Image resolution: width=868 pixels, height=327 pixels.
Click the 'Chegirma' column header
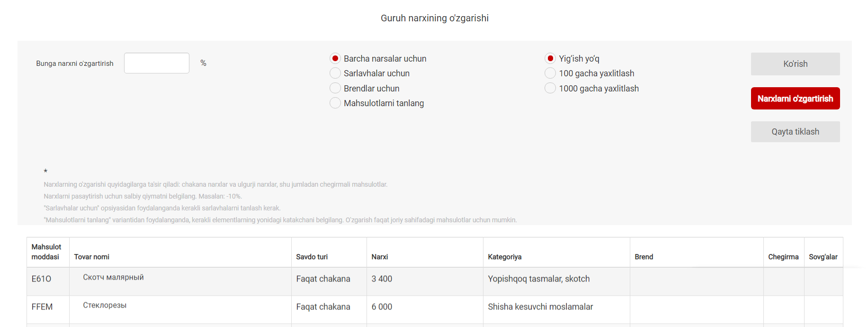[x=783, y=257]
